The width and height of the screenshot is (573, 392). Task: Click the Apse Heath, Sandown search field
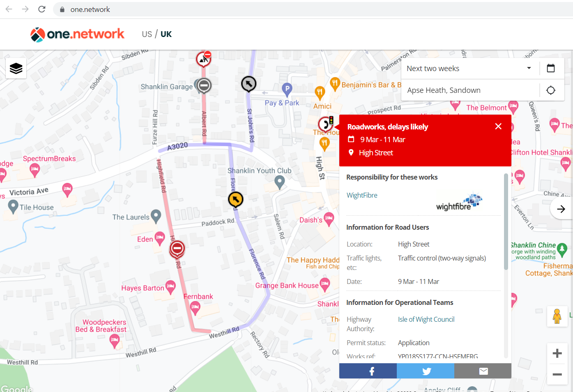pos(470,90)
